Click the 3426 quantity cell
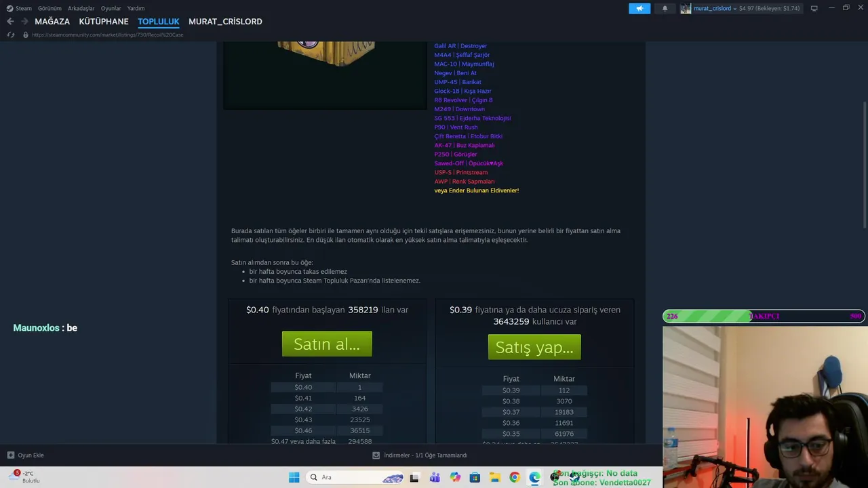 (x=359, y=409)
